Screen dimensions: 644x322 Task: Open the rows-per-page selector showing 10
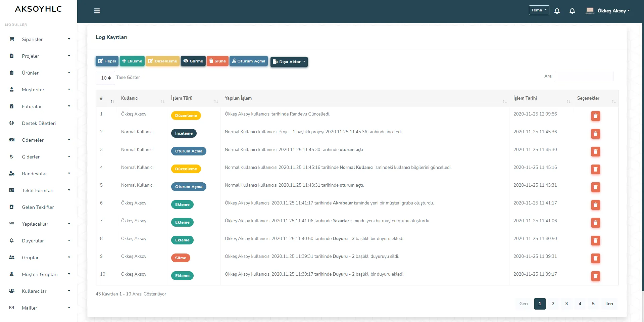[x=105, y=78]
